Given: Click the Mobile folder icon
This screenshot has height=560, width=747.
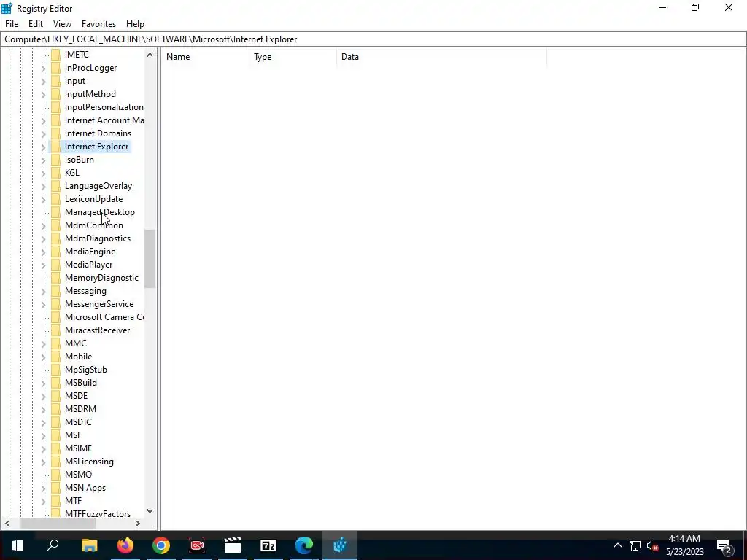Looking at the screenshot, I should point(55,356).
